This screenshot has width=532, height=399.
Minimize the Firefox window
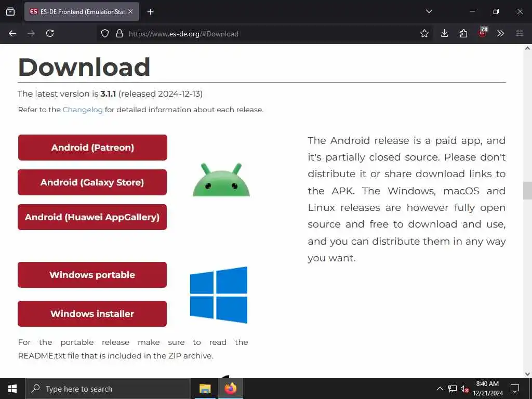pos(472,11)
